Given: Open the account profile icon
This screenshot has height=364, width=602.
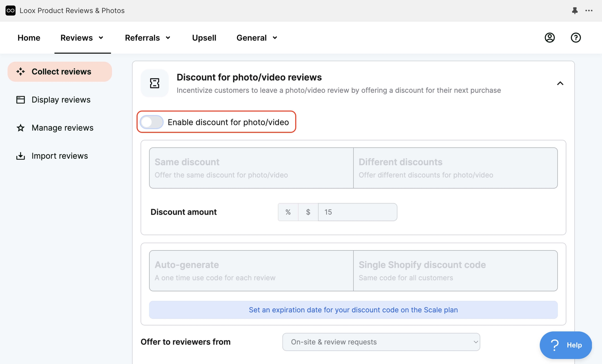Looking at the screenshot, I should coord(549,38).
